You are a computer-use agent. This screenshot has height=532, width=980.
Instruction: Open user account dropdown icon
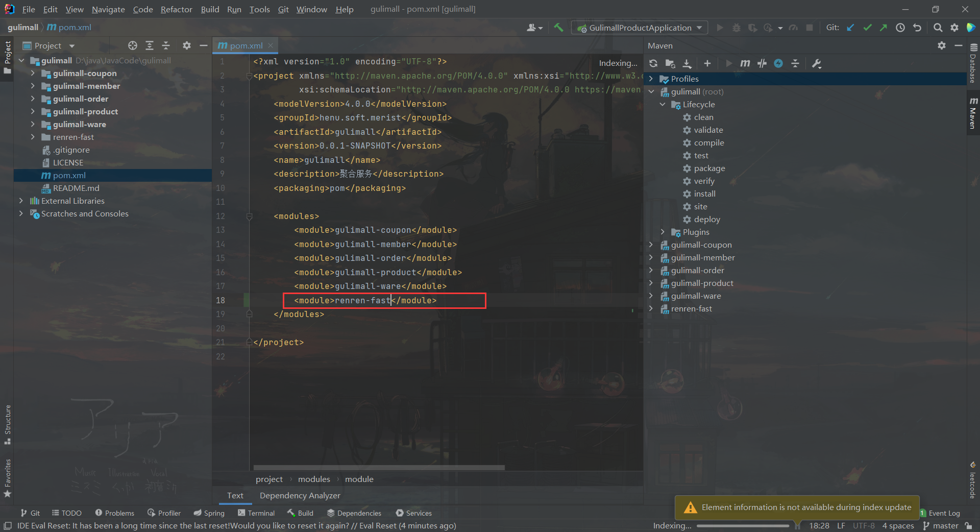(534, 28)
